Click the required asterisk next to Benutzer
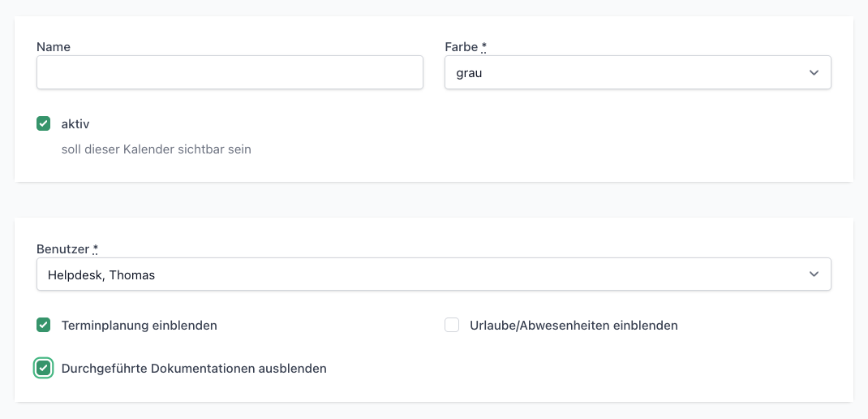The image size is (868, 419). (95, 248)
